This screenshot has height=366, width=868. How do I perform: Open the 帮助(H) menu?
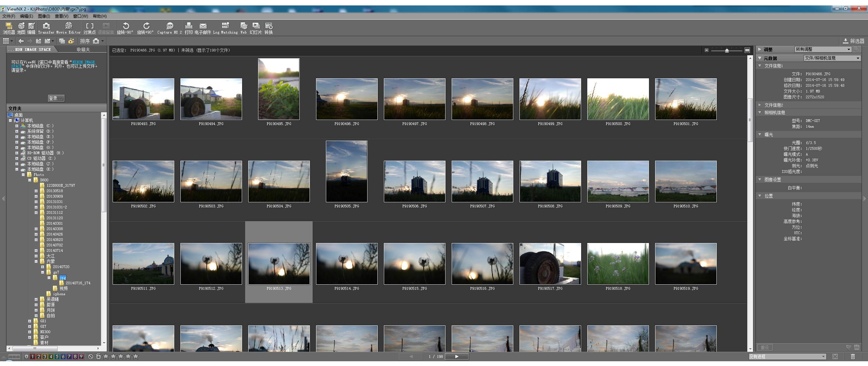point(100,16)
